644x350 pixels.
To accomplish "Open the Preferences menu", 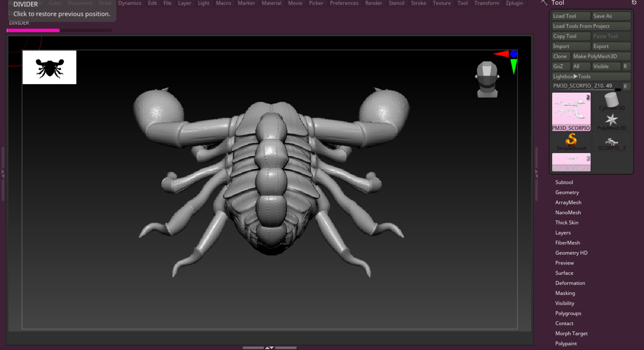I will [x=344, y=3].
